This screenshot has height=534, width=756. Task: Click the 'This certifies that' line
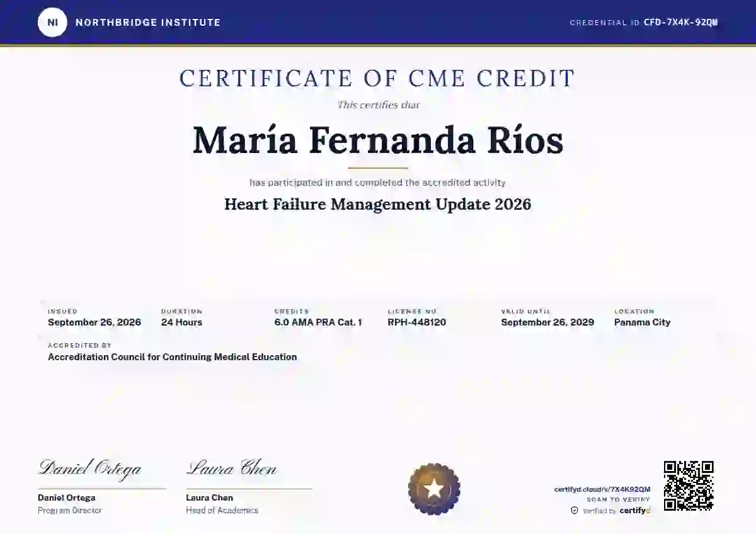378,105
